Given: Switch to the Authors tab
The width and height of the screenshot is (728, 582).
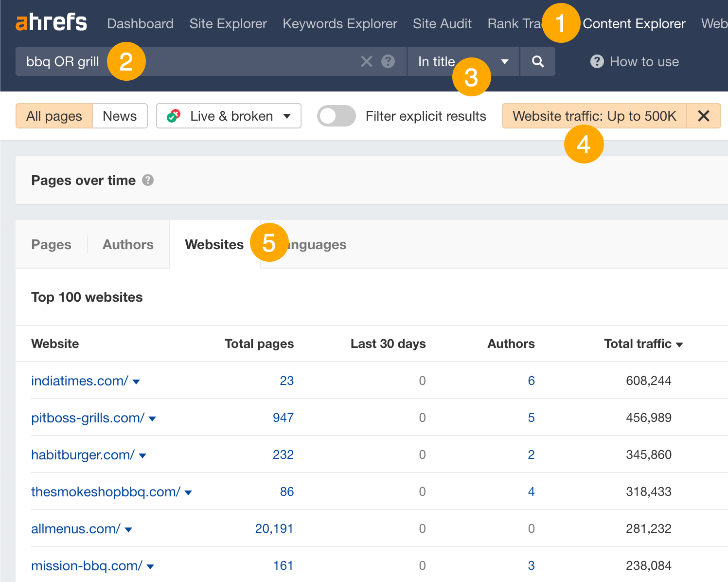Looking at the screenshot, I should [x=128, y=244].
